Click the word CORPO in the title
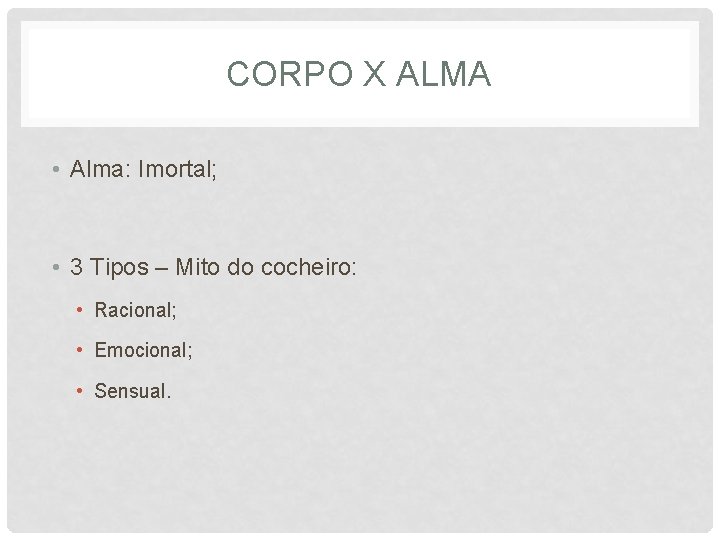This screenshot has height=540, width=720. 290,73
